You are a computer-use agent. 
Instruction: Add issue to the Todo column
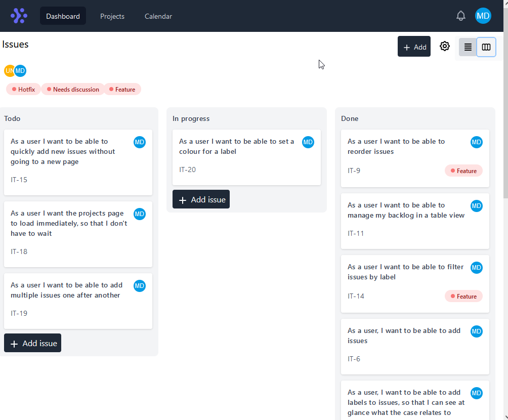point(32,343)
